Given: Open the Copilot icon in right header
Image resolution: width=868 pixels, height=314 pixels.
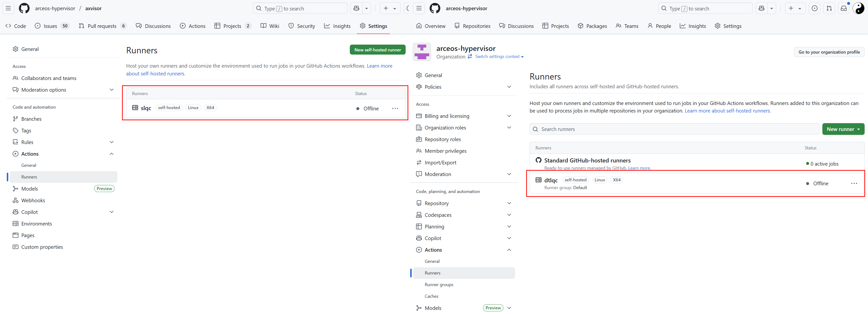Looking at the screenshot, I should tap(762, 8).
